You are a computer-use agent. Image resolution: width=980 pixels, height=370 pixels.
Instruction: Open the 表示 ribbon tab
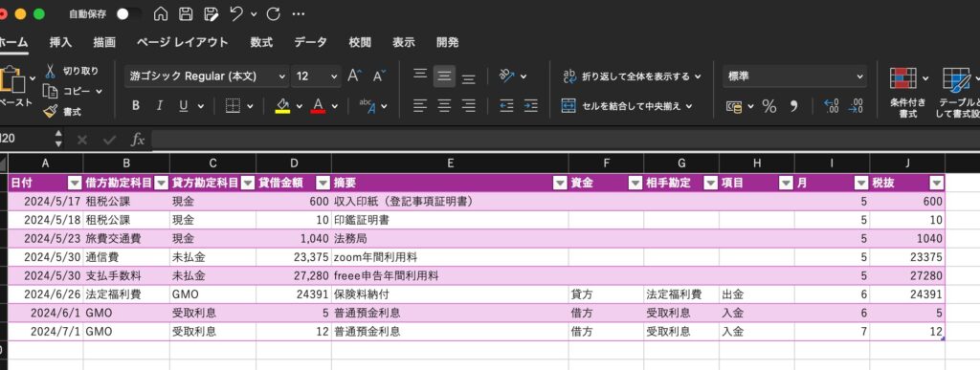tap(404, 42)
